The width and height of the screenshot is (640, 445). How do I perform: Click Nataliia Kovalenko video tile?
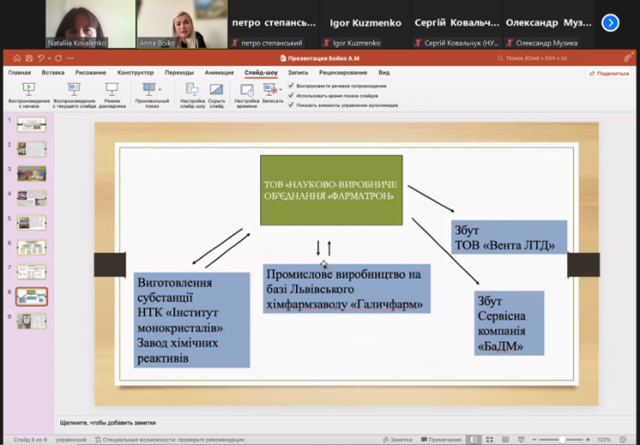coord(90,24)
